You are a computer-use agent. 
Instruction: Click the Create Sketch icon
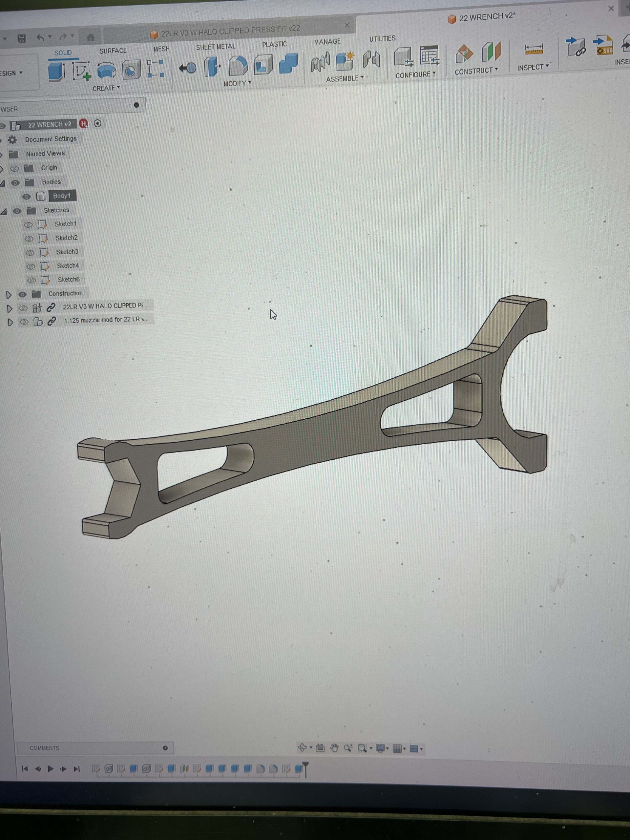pos(82,71)
